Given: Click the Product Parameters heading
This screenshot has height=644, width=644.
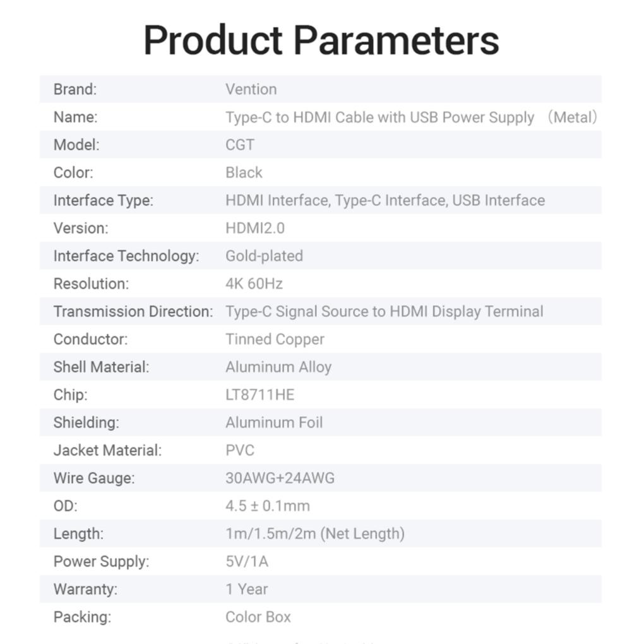Looking at the screenshot, I should [x=321, y=40].
